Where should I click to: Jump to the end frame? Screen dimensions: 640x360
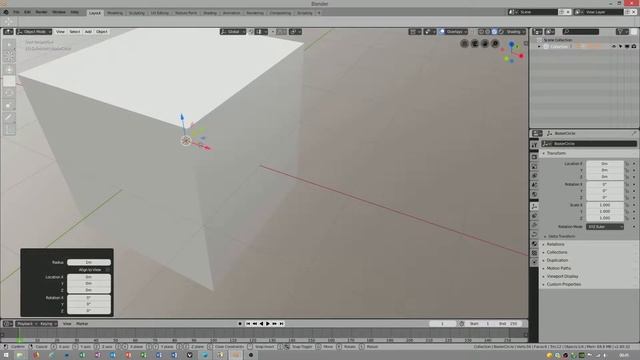click(282, 324)
